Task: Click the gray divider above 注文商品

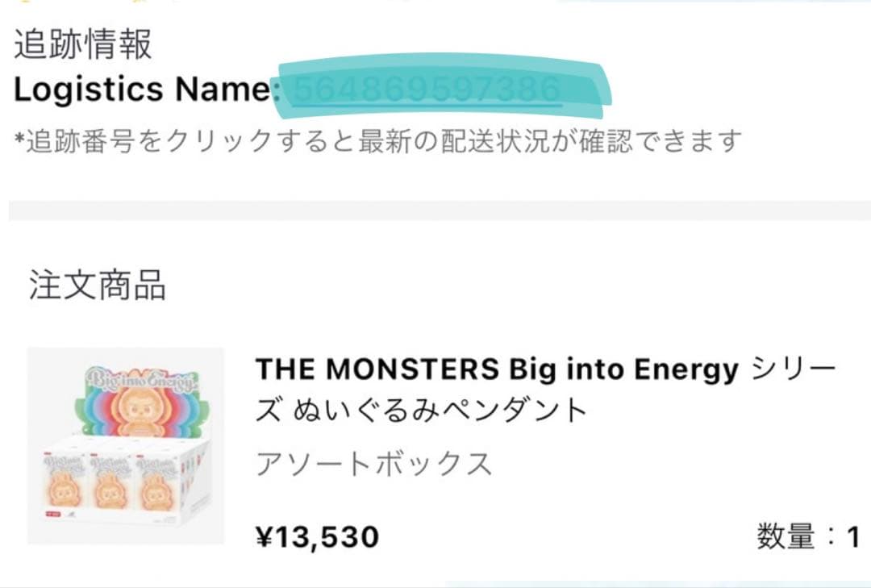Action: 435,211
